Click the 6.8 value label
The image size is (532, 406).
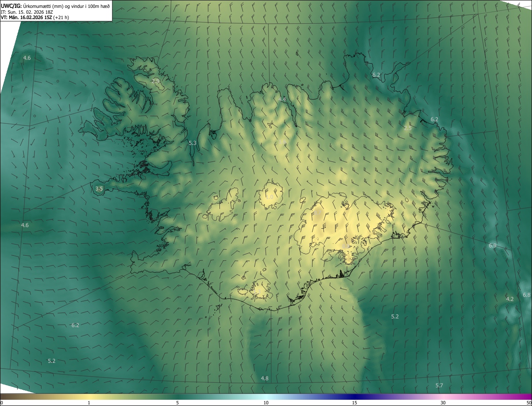click(527, 295)
